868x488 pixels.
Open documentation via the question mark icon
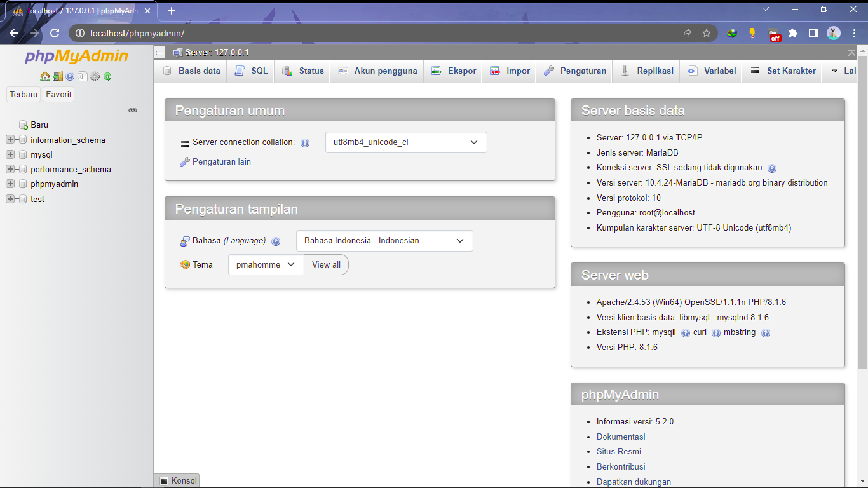[x=70, y=76]
